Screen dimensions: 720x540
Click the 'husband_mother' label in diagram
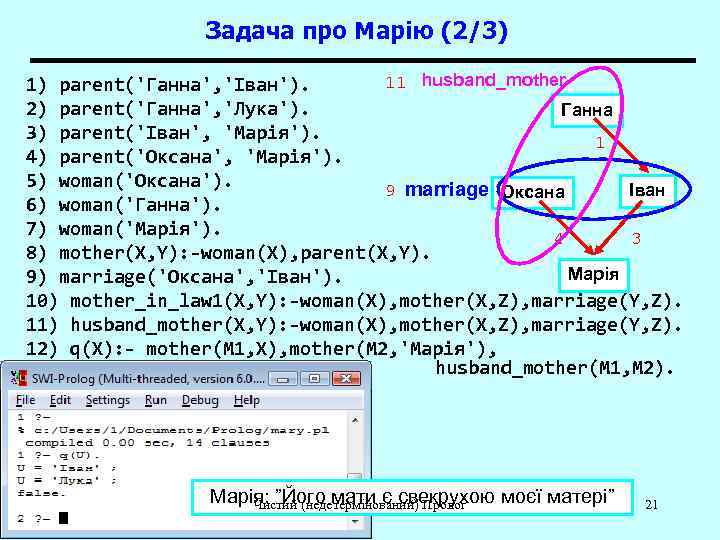click(494, 80)
